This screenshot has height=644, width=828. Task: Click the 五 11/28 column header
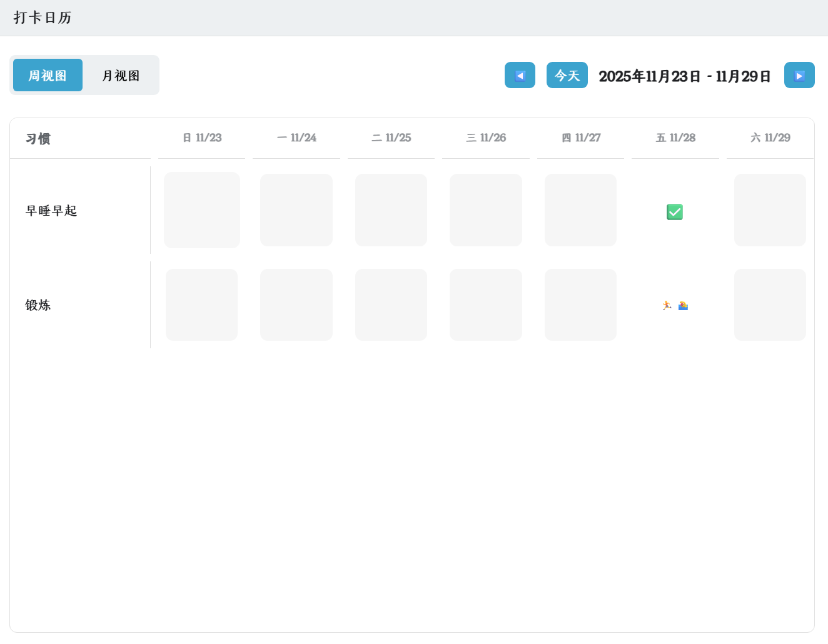coord(675,138)
